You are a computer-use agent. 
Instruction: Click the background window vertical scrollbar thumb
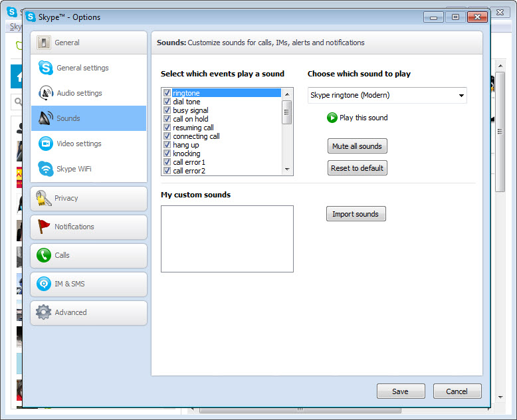(x=500, y=132)
